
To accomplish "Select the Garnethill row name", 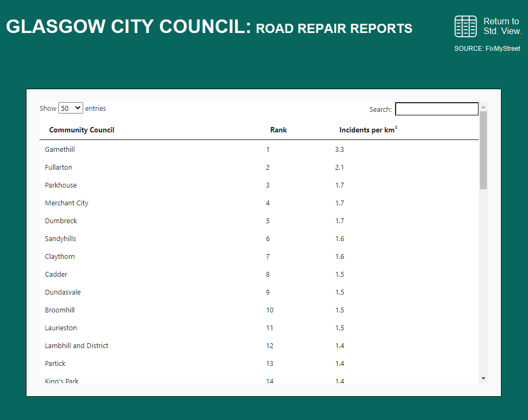I will click(x=59, y=150).
